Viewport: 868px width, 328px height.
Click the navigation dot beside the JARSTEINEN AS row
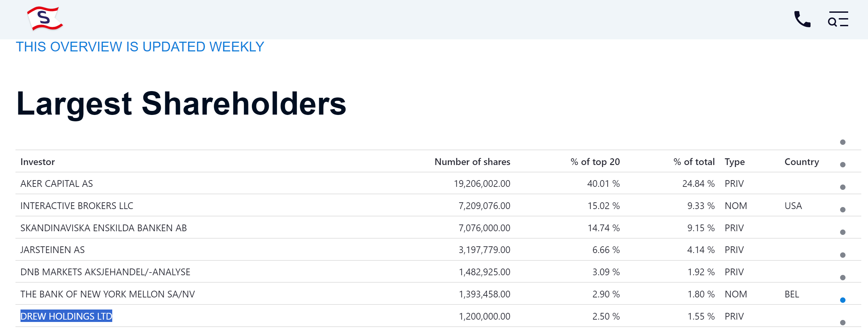(x=843, y=255)
